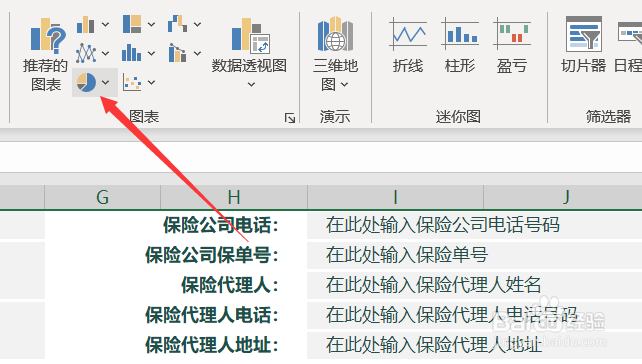This screenshot has width=642, height=364.
Task: Insert a waterfall or stock chart icon
Action: click(x=178, y=24)
